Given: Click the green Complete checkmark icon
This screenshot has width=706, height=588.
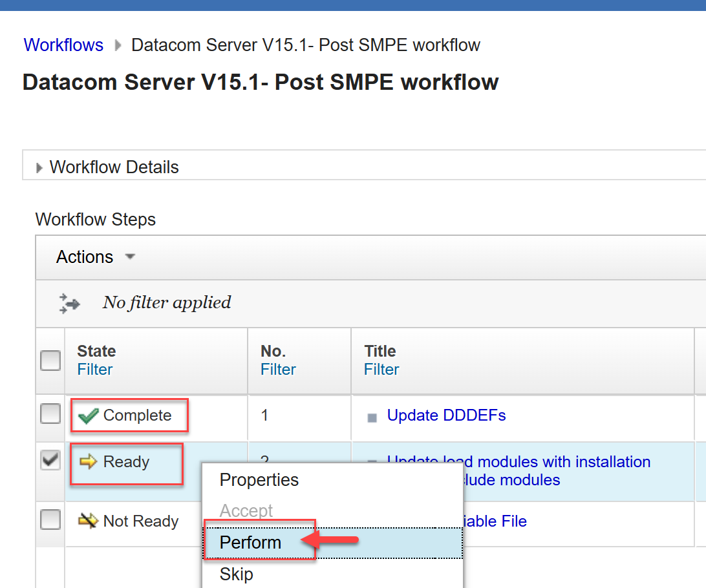Looking at the screenshot, I should tap(88, 416).
